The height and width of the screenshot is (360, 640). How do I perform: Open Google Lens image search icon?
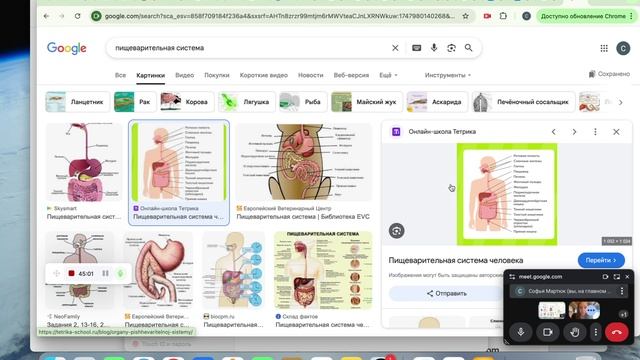tap(451, 48)
